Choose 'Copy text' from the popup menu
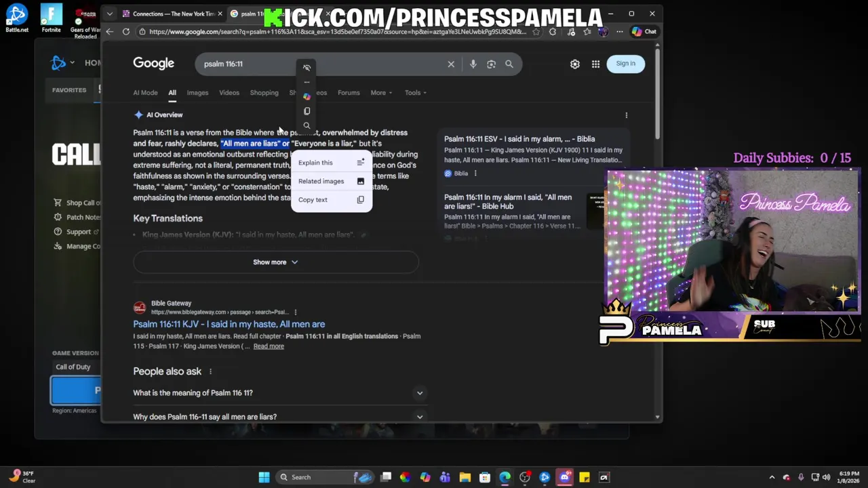Screen dimensions: 868x488 tap(332, 200)
